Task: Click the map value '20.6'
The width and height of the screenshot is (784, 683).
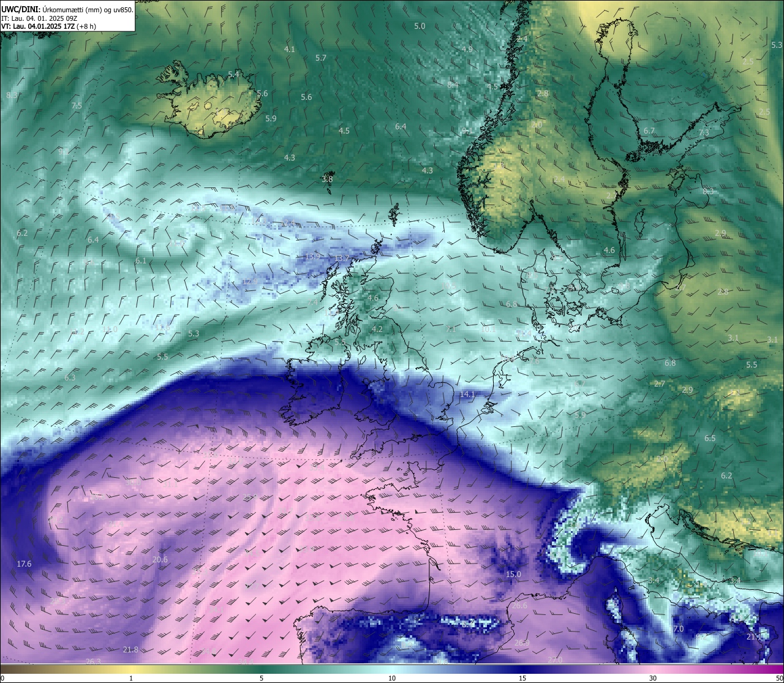Action: click(160, 559)
